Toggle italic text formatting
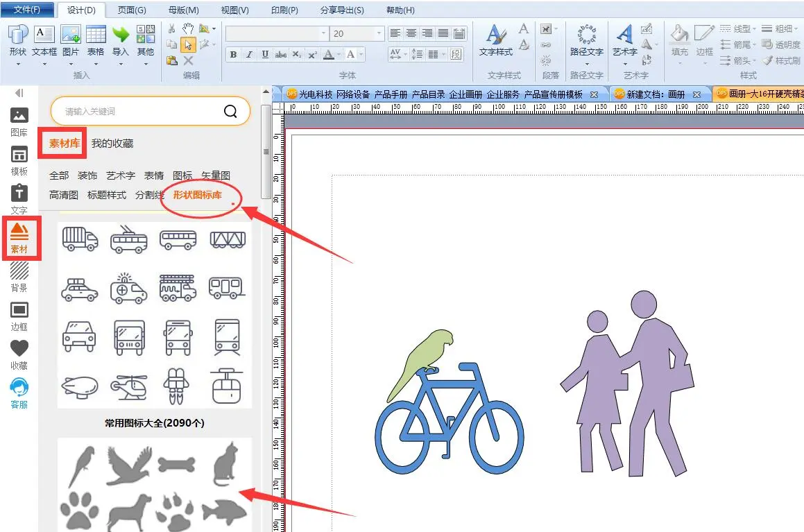Viewport: 804px width, 532px height. [x=249, y=55]
